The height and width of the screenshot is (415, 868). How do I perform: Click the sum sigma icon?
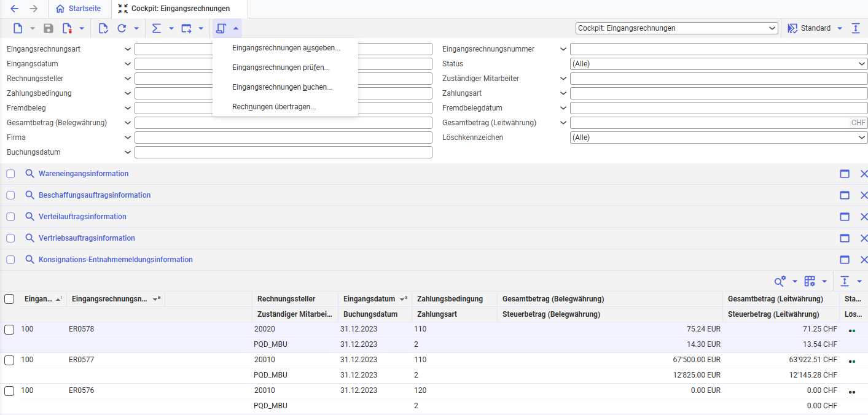click(x=157, y=28)
